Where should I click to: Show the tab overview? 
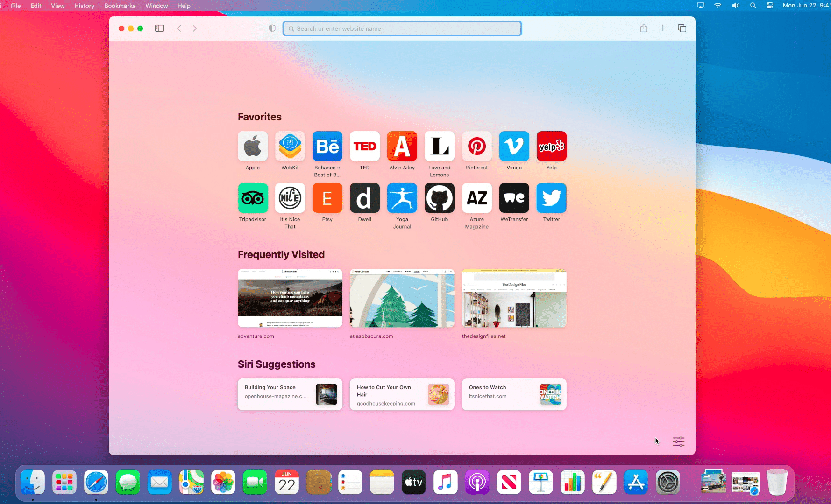[x=682, y=28]
